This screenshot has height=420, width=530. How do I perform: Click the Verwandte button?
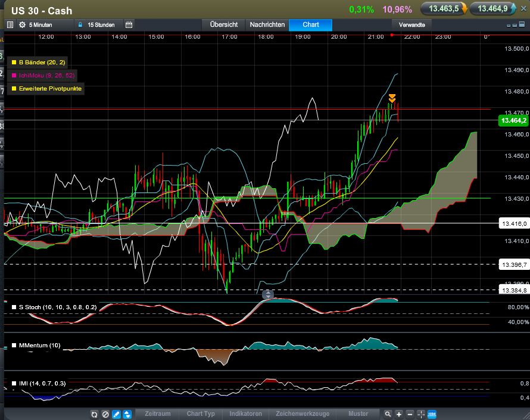[412, 25]
